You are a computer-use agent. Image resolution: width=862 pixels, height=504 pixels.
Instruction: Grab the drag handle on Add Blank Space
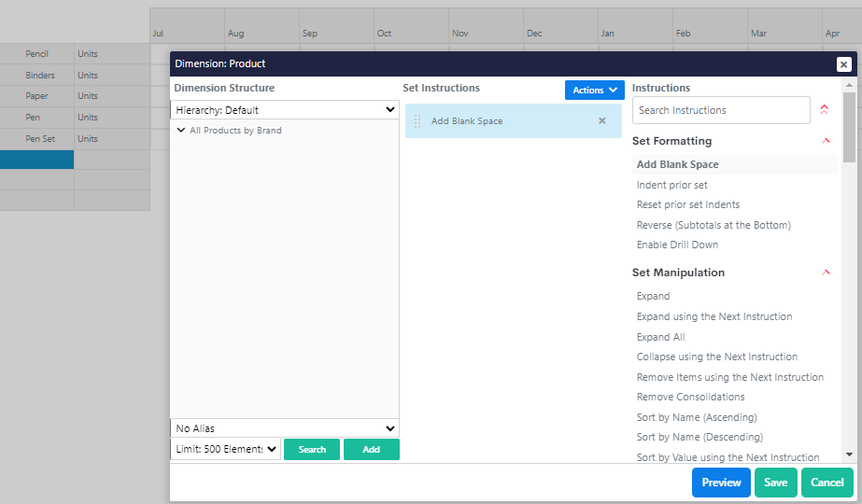click(417, 121)
